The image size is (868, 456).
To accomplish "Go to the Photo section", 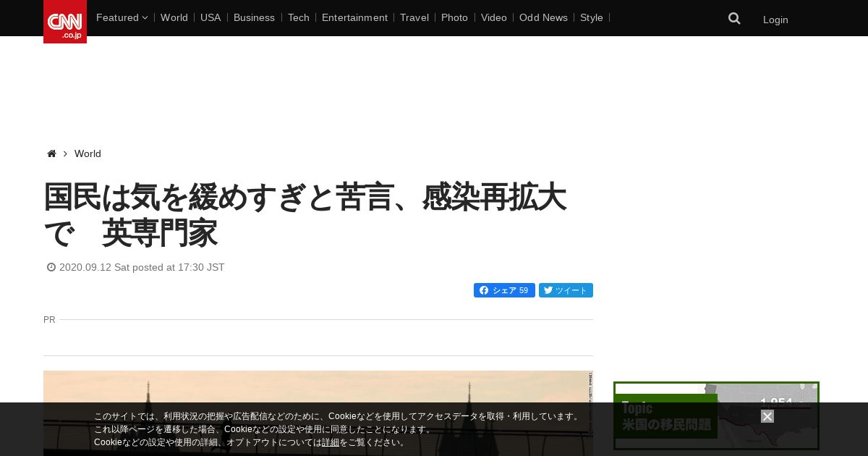I will tap(454, 17).
